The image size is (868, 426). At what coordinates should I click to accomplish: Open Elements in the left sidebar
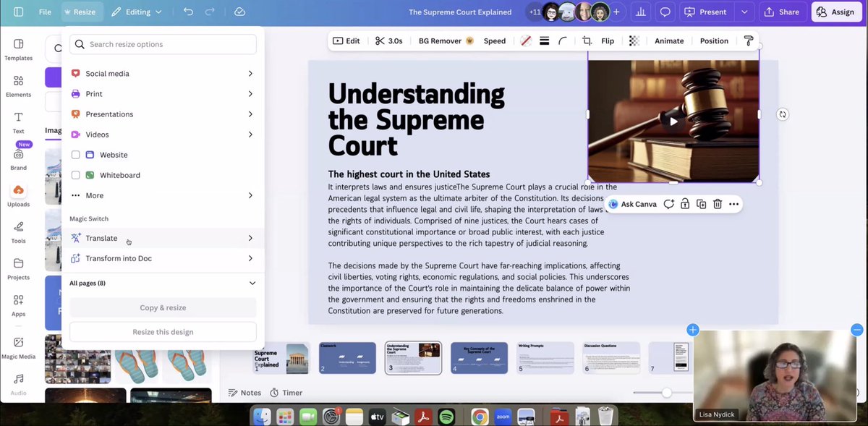point(19,86)
